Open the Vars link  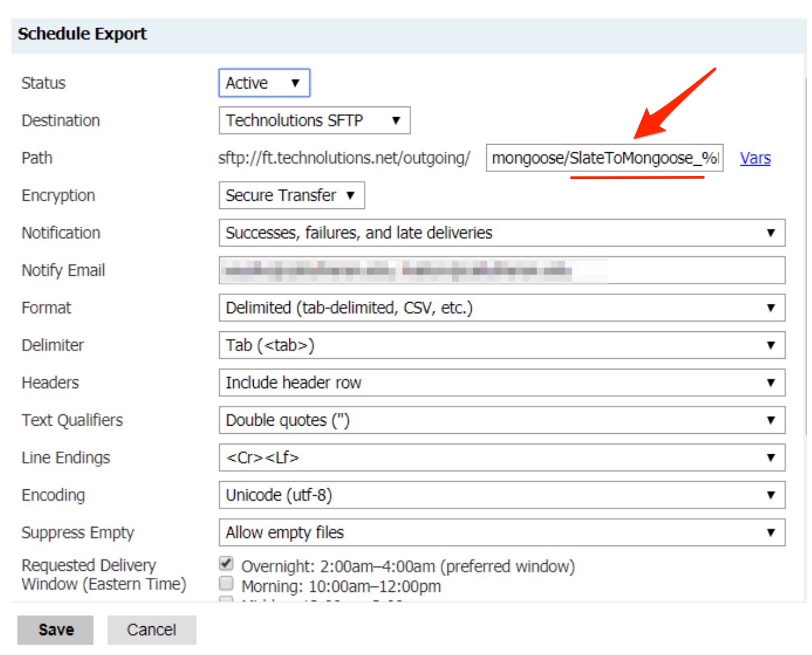pyautogui.click(x=755, y=158)
